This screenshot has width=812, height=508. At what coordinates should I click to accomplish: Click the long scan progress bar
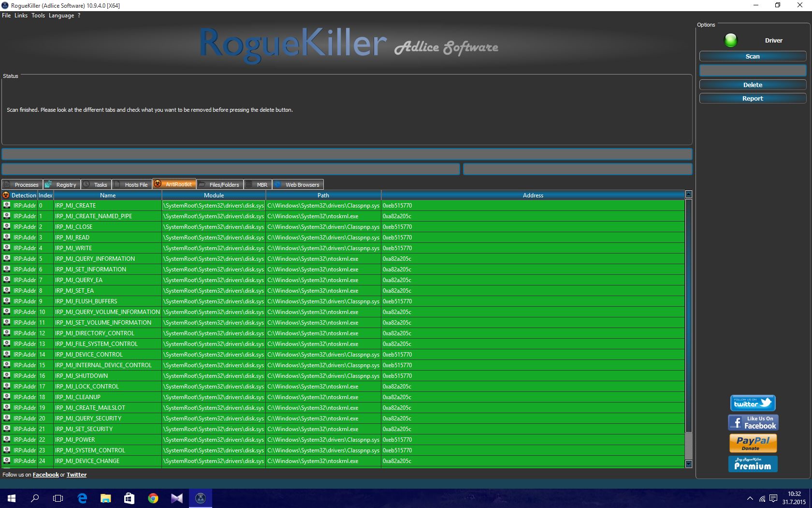pyautogui.click(x=347, y=154)
